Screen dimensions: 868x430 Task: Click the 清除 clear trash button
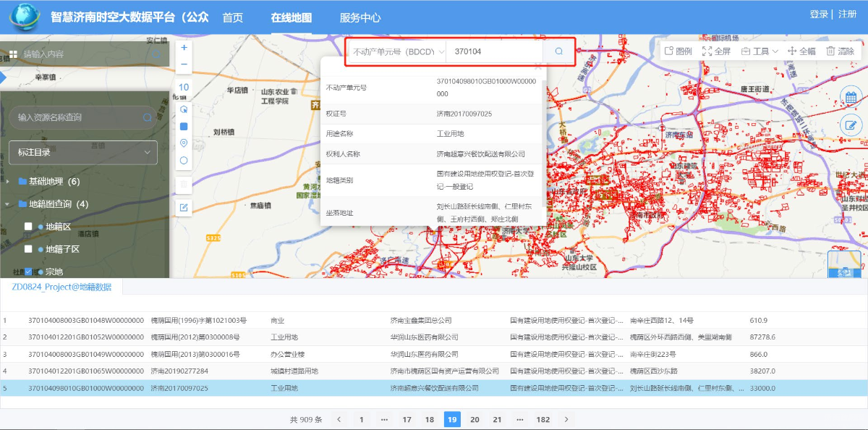coord(840,51)
